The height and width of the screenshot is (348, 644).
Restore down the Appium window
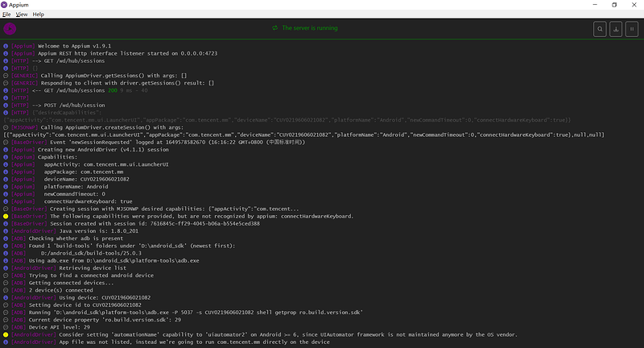(614, 5)
